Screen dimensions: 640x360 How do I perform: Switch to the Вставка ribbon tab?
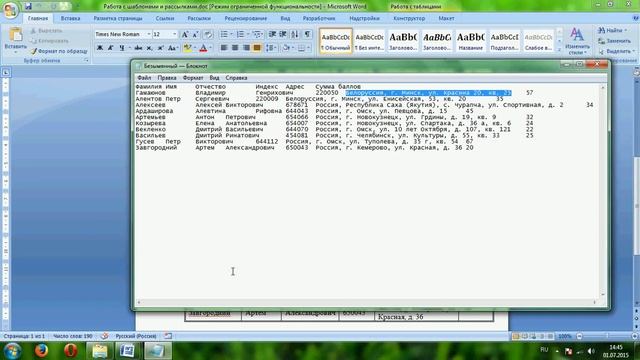(x=70, y=18)
